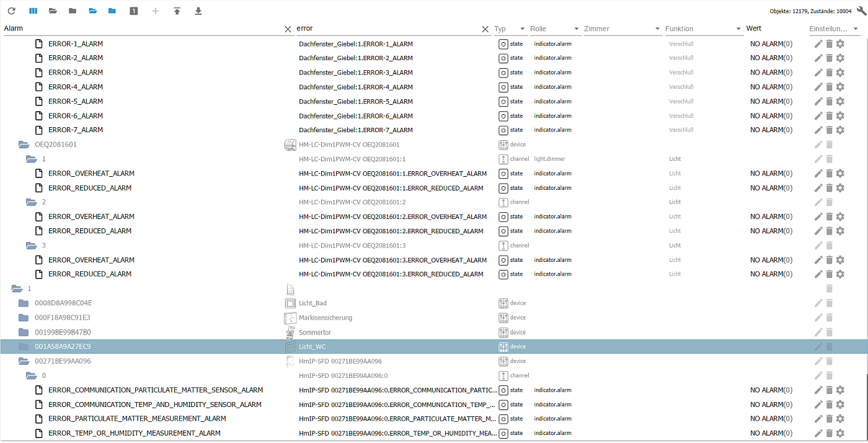868x443 pixels.
Task: Edit the ERROR-7_ALARM object
Action: tap(818, 130)
